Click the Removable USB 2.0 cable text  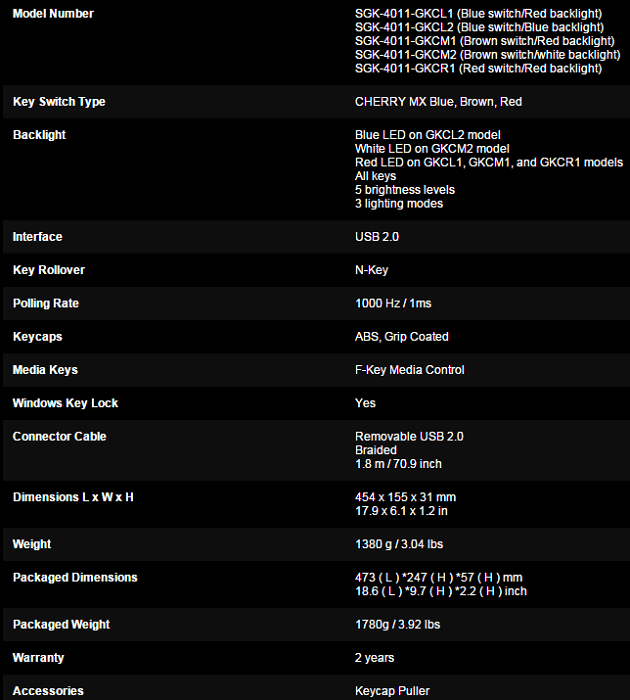(409, 437)
